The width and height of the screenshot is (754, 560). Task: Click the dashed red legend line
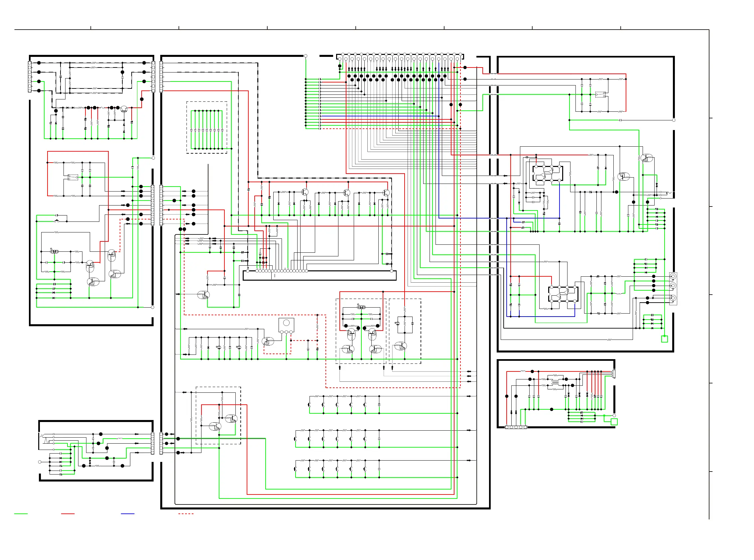(x=186, y=514)
